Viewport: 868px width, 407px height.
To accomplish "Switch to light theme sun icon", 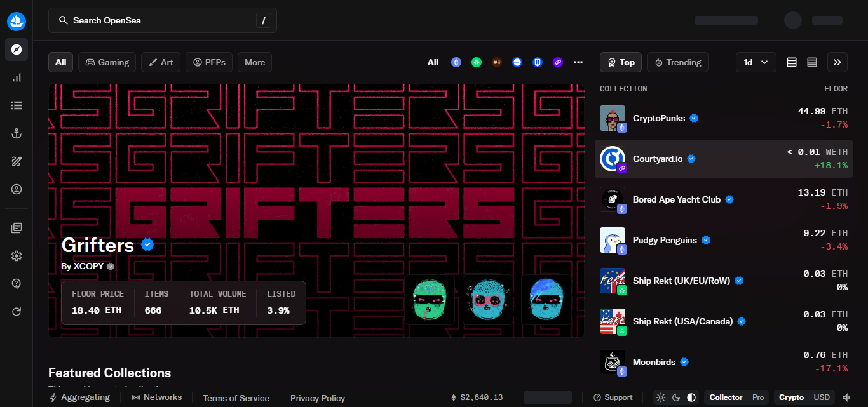I will tap(661, 397).
